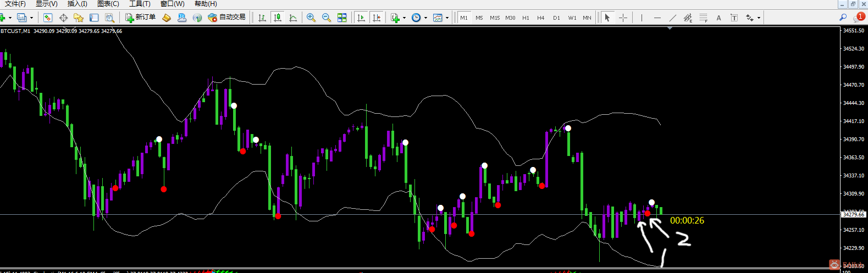Viewport: 868px width, 273px height.
Task: Expand profiles dropdown arrow
Action: tap(31, 18)
